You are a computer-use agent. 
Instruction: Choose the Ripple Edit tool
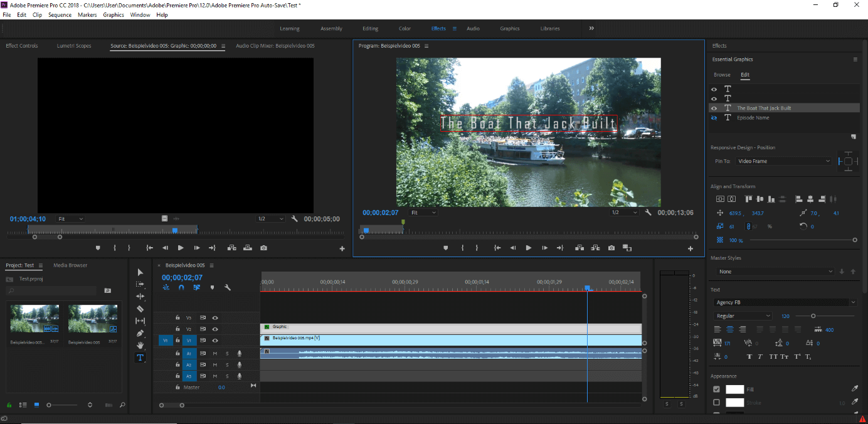pyautogui.click(x=140, y=296)
